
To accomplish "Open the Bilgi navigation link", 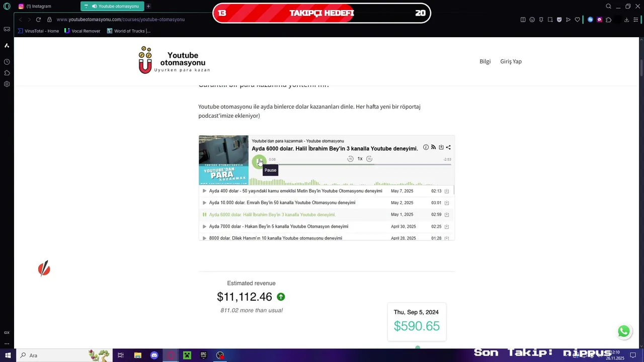I will point(485,61).
